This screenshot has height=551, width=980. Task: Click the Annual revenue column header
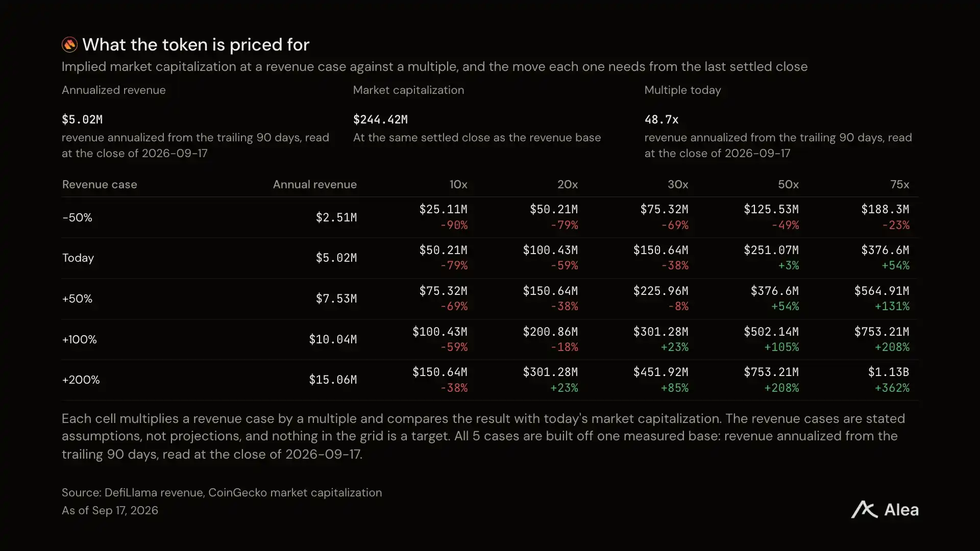coord(314,184)
